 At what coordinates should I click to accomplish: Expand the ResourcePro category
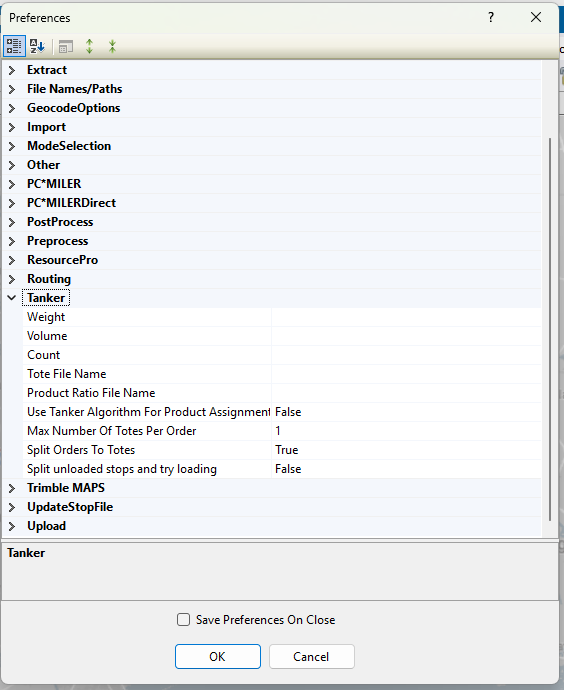point(12,260)
